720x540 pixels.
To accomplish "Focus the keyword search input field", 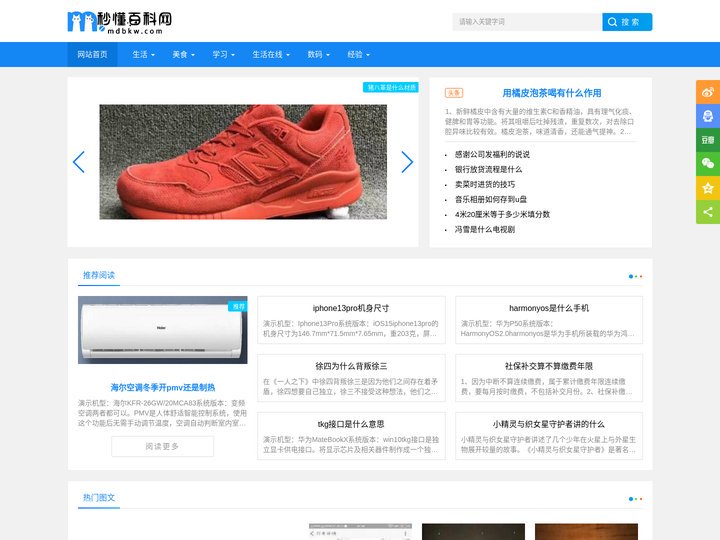I will 527,22.
